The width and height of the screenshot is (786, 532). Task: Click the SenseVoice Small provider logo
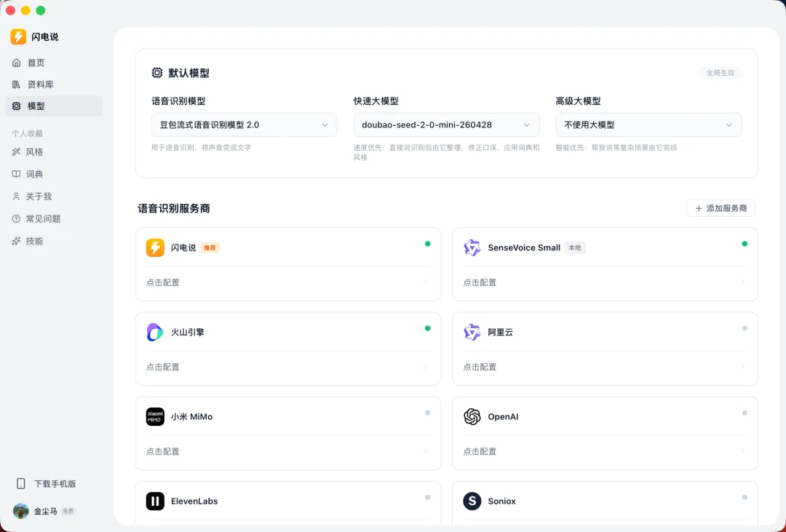coord(472,247)
